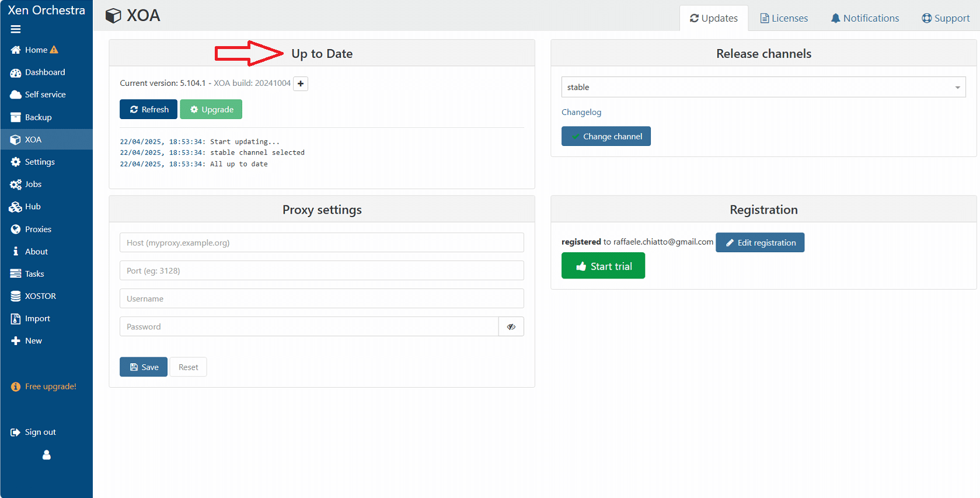Click the Xen Orchestra title

pyautogui.click(x=46, y=10)
